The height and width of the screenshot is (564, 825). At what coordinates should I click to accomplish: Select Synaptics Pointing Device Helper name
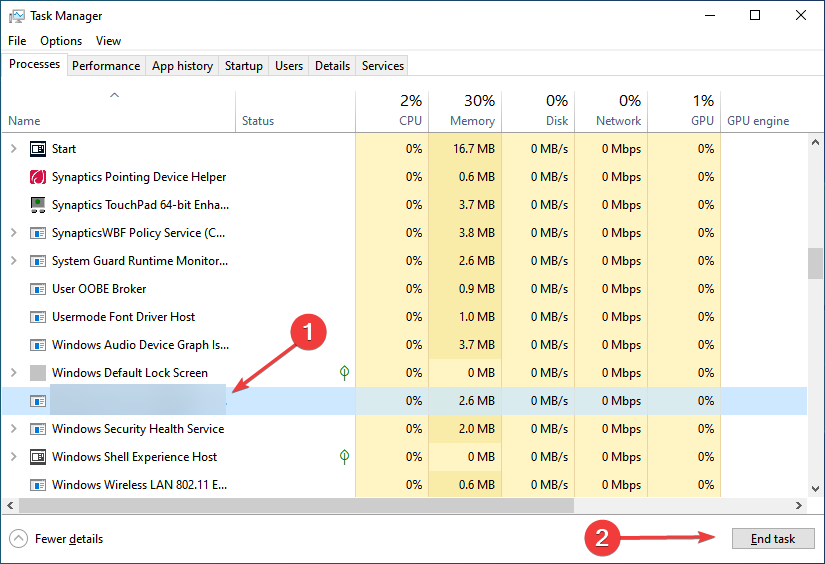pyautogui.click(x=139, y=177)
